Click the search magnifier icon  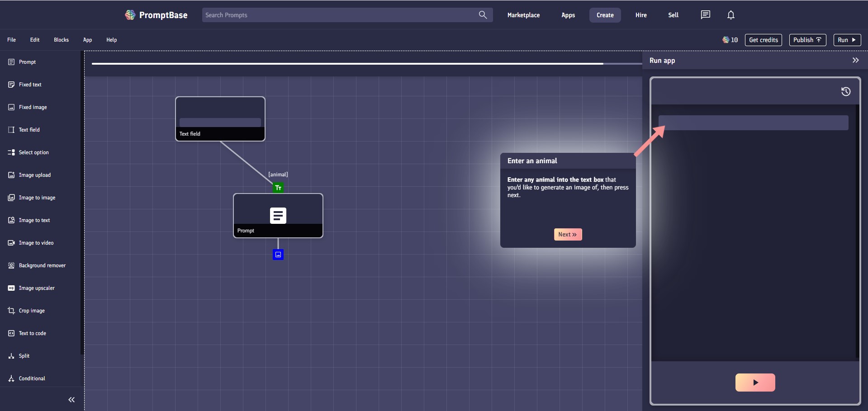click(483, 15)
